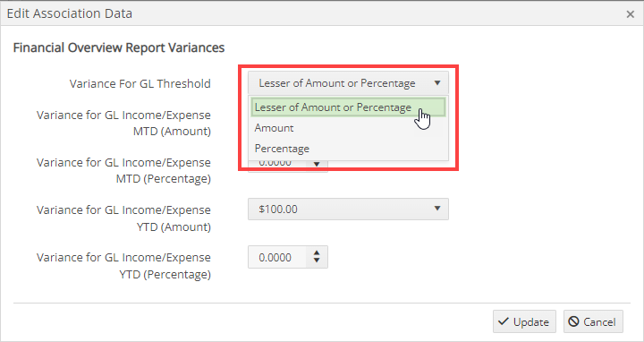Click MTD Percentage spinner's down arrow
Screen dimensions: 644x342
coord(317,165)
